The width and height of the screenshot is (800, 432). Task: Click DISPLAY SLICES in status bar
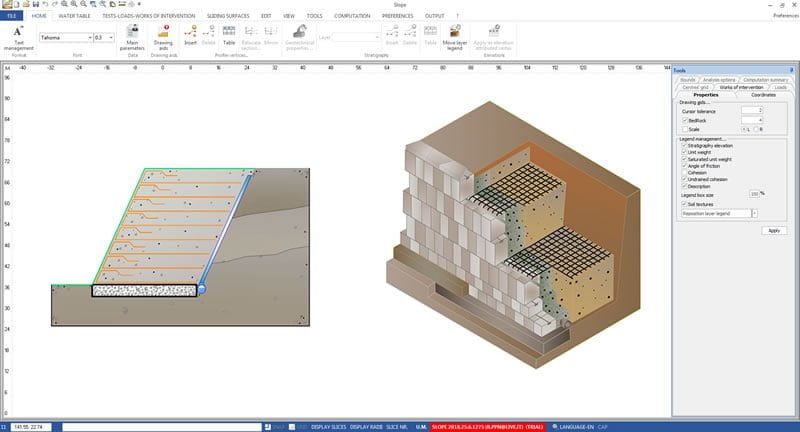pos(329,427)
